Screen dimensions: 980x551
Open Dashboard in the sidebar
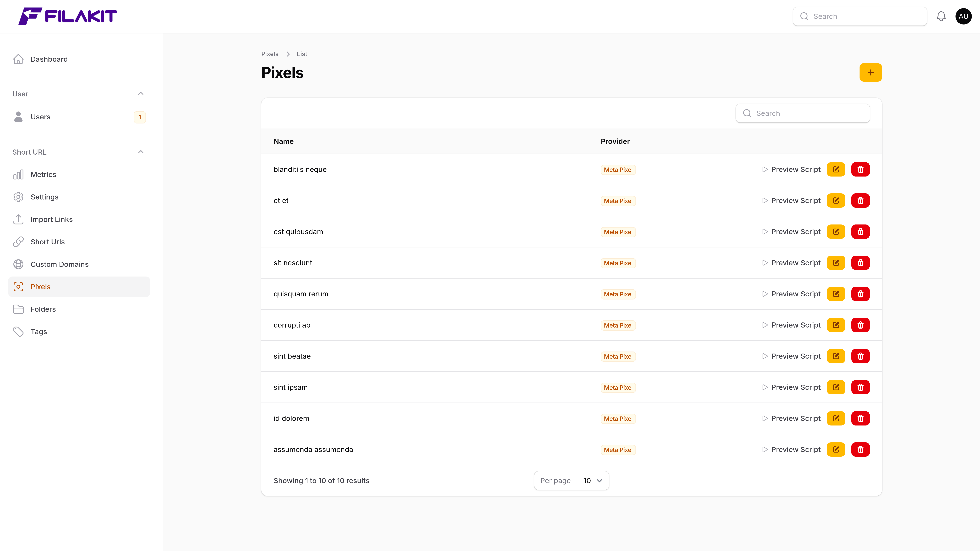[x=79, y=59]
